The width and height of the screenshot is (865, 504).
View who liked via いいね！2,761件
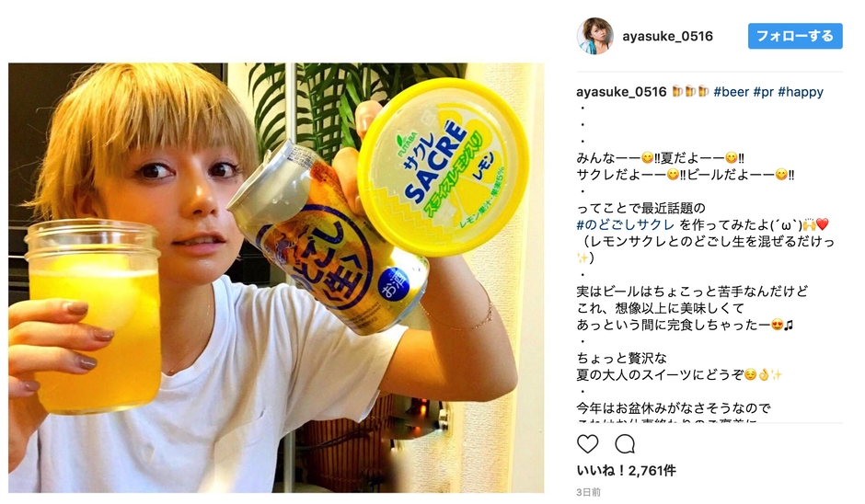pos(626,470)
